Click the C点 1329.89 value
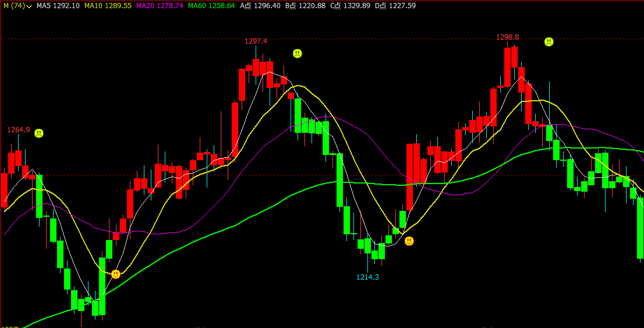This screenshot has height=328, width=644. coord(350,6)
